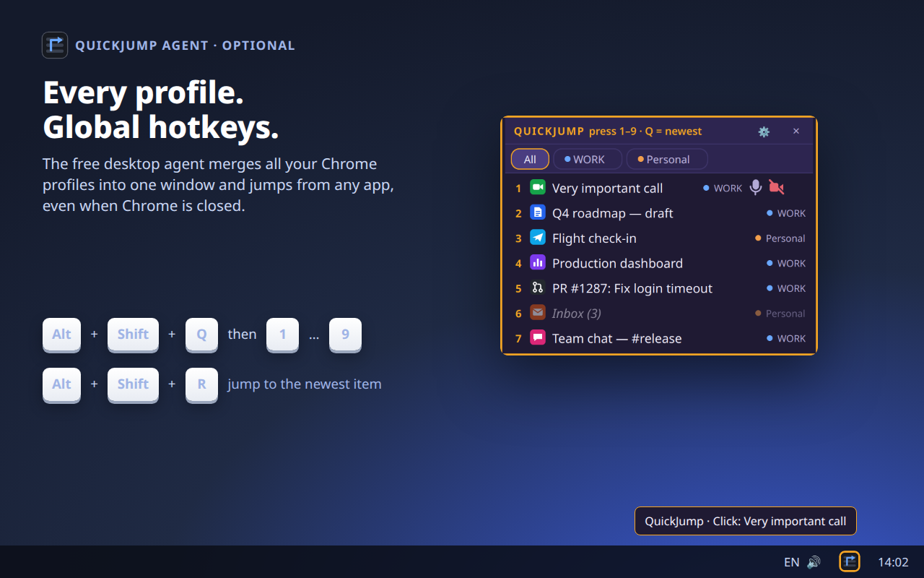Click the video call icon for Very important call

(x=537, y=188)
